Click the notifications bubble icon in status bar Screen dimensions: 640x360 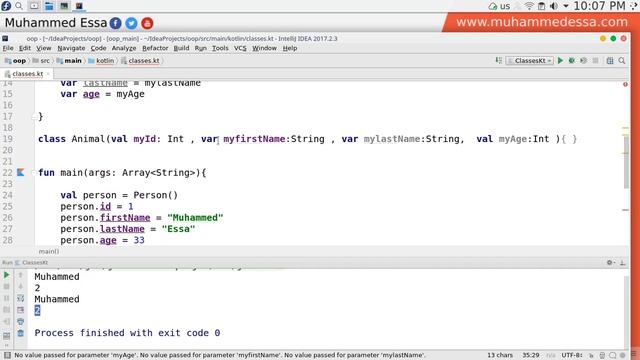coord(612,355)
